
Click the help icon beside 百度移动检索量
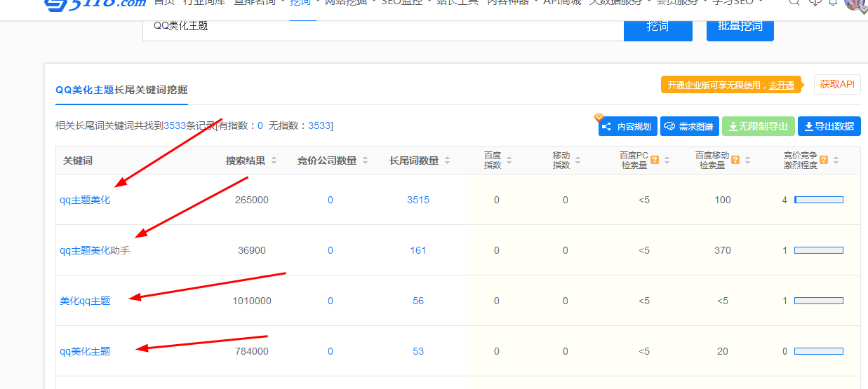(x=735, y=160)
